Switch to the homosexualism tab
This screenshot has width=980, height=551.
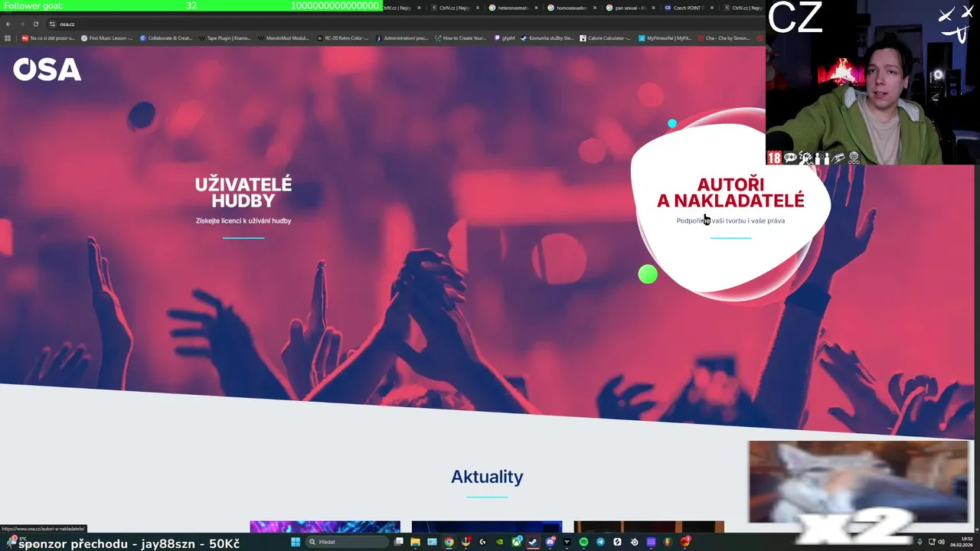click(x=571, y=8)
